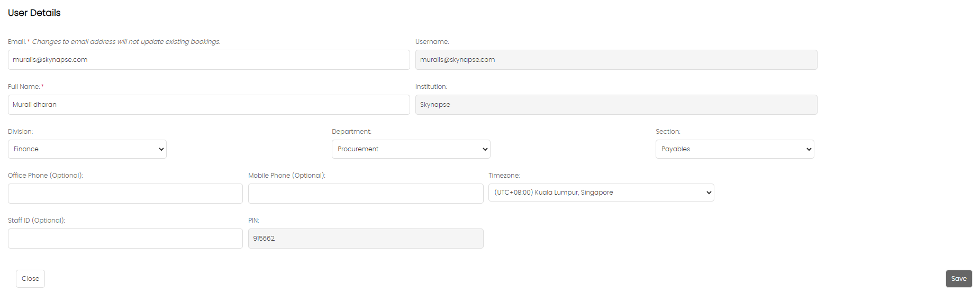This screenshot has width=980, height=302.
Task: Click the User Details heading
Action: [x=34, y=13]
